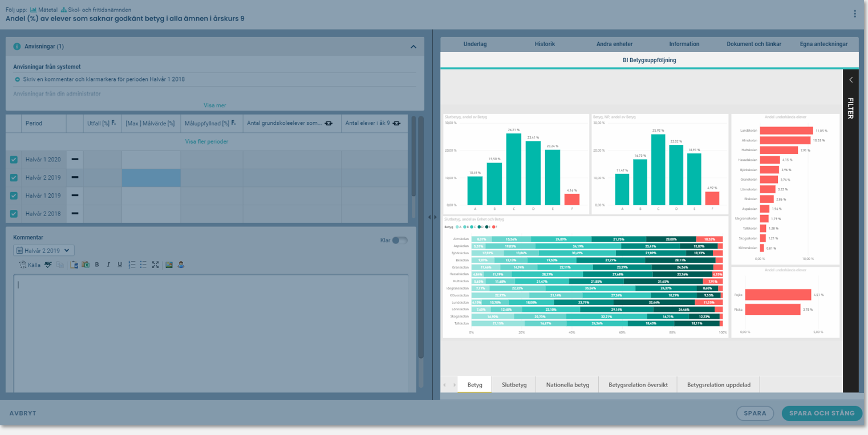The height and width of the screenshot is (435, 868).
Task: Open the Egna anteckningar tab
Action: coord(824,44)
